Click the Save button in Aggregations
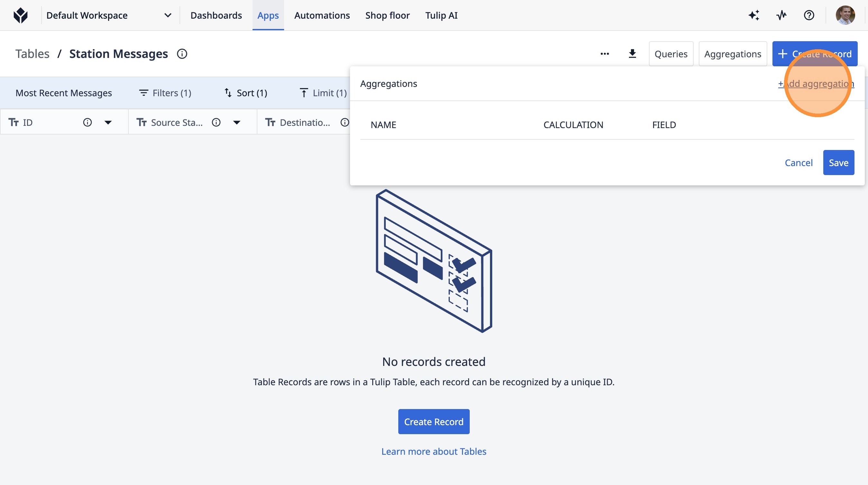Image resolution: width=868 pixels, height=485 pixels. pos(838,163)
